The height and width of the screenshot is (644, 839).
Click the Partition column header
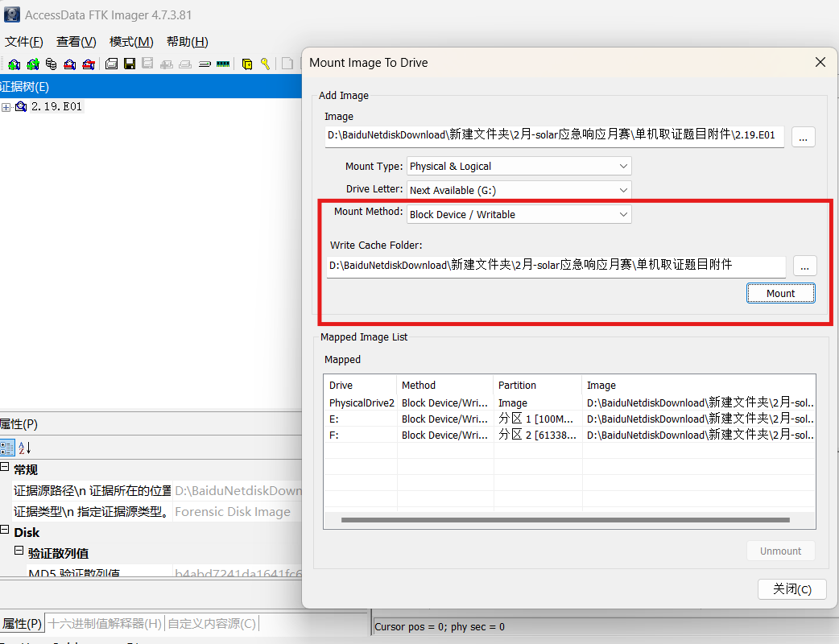[538, 385]
